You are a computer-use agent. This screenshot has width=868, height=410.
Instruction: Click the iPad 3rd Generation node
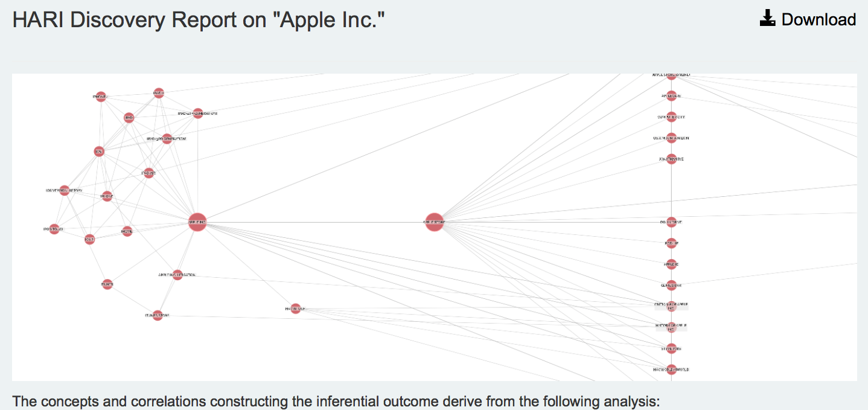167,139
